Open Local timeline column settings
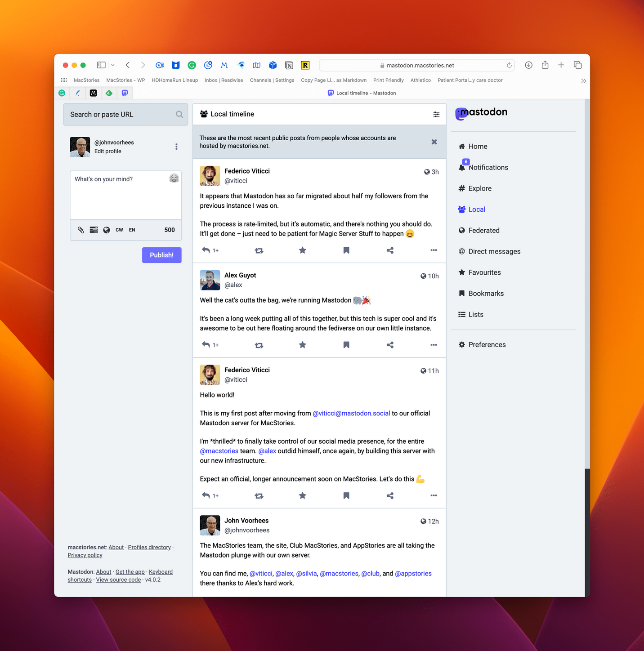 [x=436, y=114]
